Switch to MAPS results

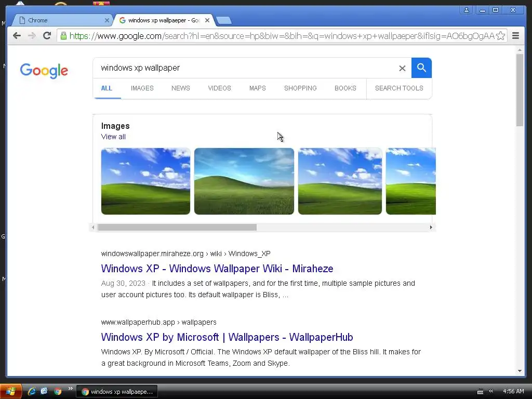click(258, 88)
